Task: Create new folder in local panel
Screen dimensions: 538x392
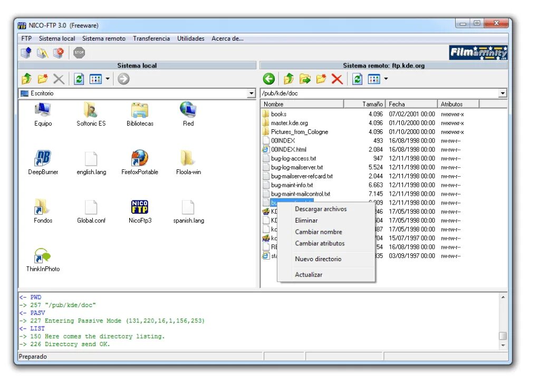Action: click(43, 79)
